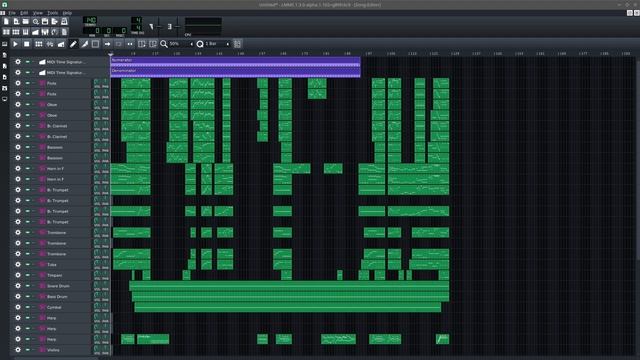Select the edit selection mode
This screenshot has height=360, width=640.
[x=96, y=44]
